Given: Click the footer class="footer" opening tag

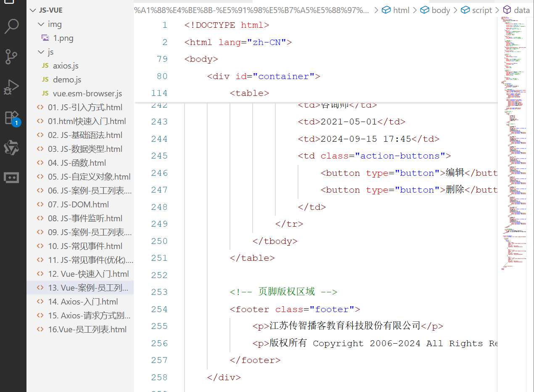Looking at the screenshot, I should tap(295, 309).
